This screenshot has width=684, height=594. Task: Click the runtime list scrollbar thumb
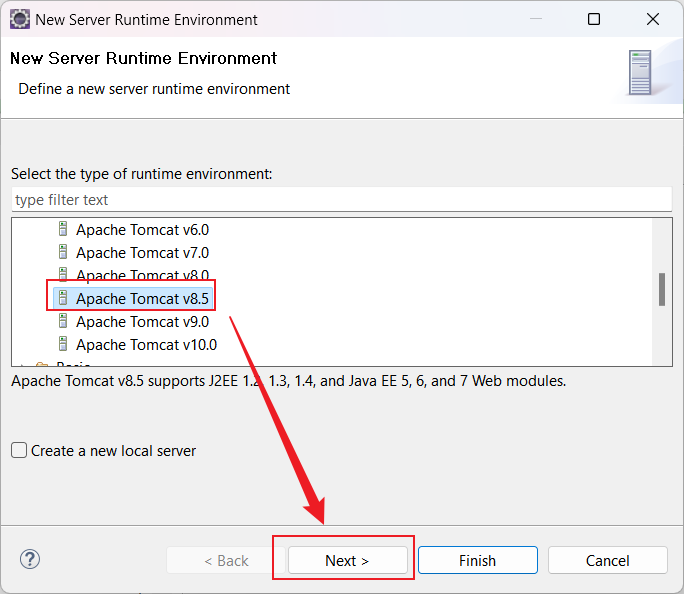(x=662, y=290)
